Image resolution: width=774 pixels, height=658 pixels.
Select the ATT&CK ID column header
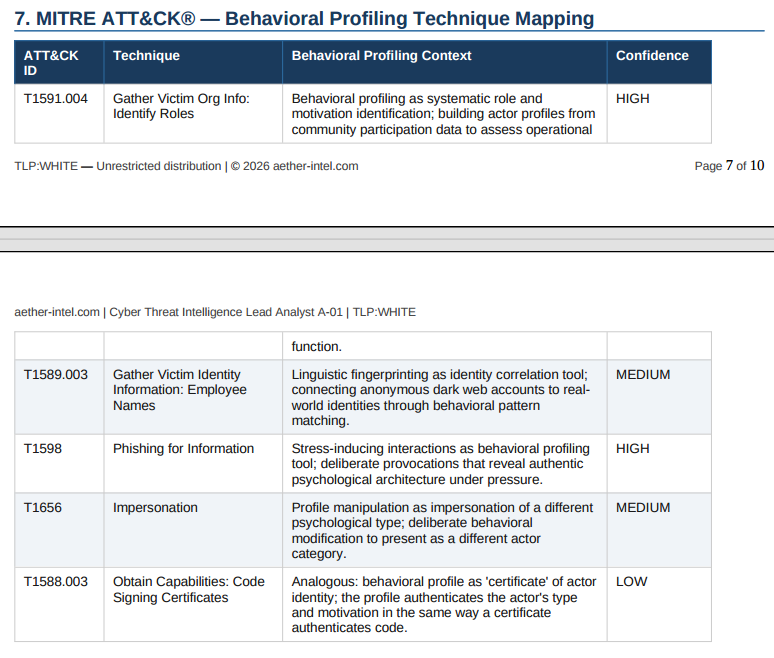tap(59, 62)
